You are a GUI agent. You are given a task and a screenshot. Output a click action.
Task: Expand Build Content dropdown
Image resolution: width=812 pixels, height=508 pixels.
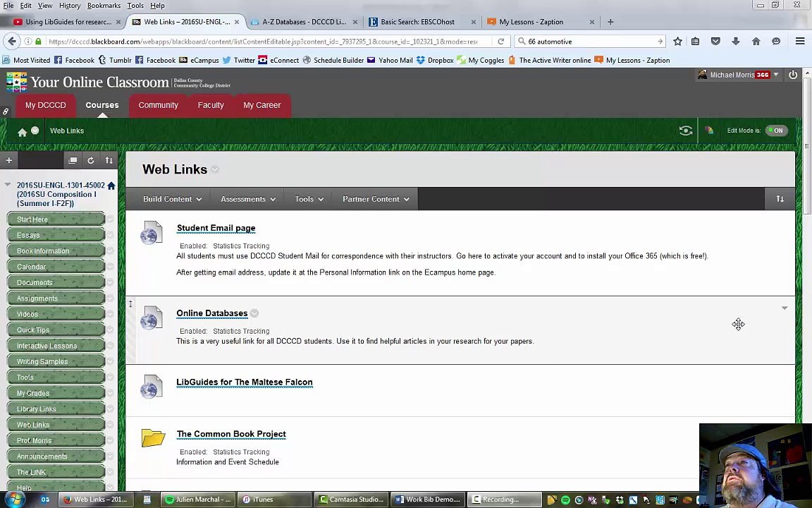click(173, 199)
